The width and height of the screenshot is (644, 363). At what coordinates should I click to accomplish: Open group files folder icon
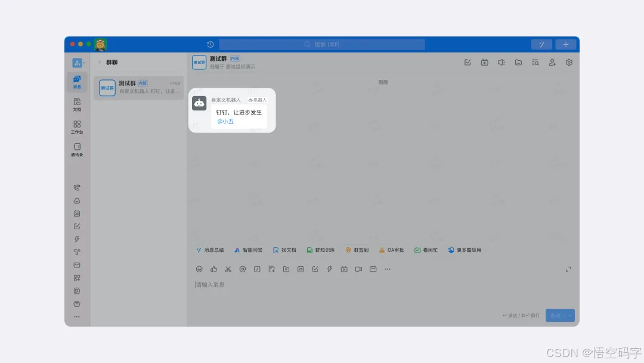(518, 63)
